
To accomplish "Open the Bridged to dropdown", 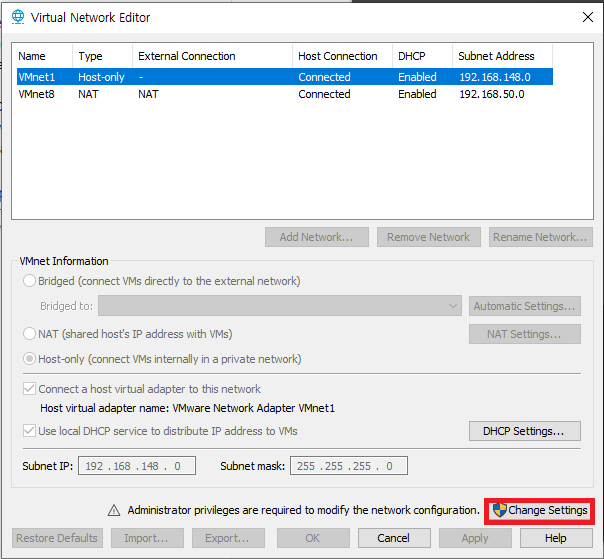I will (x=280, y=306).
